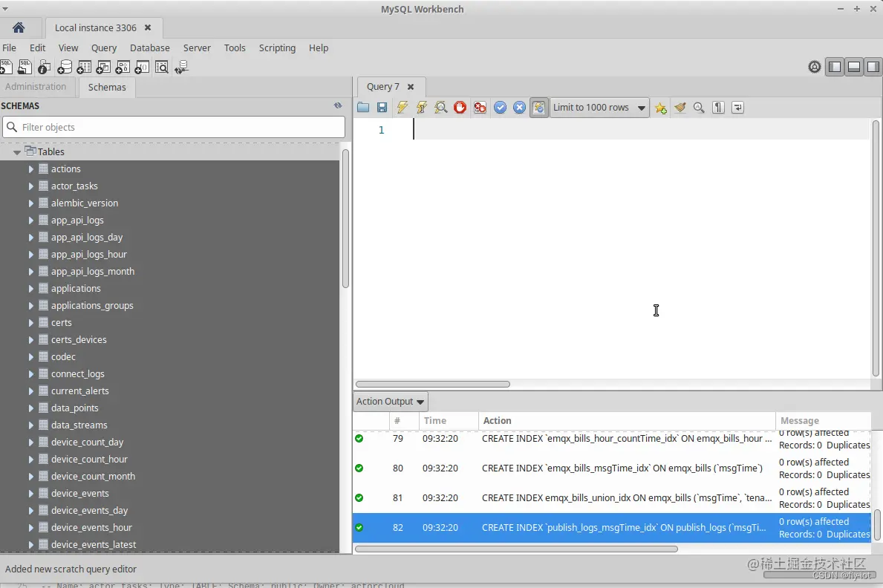Execute statement under the cursor
Screen dimensions: 883x588
pos(421,108)
